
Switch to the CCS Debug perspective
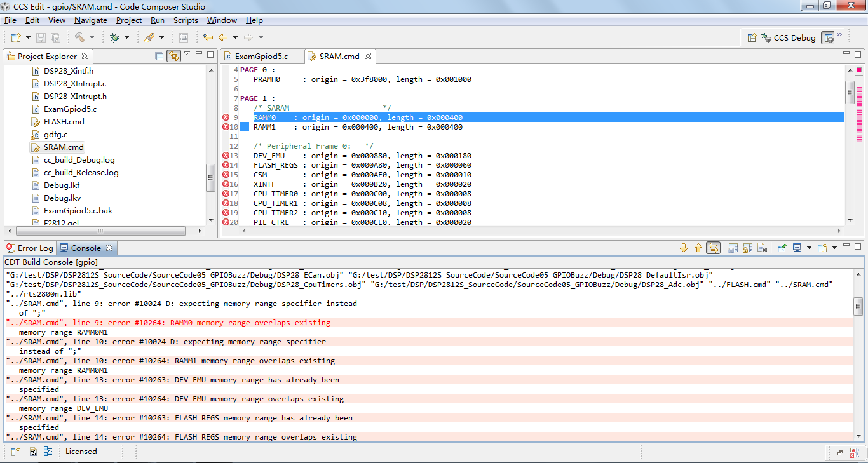coord(788,37)
